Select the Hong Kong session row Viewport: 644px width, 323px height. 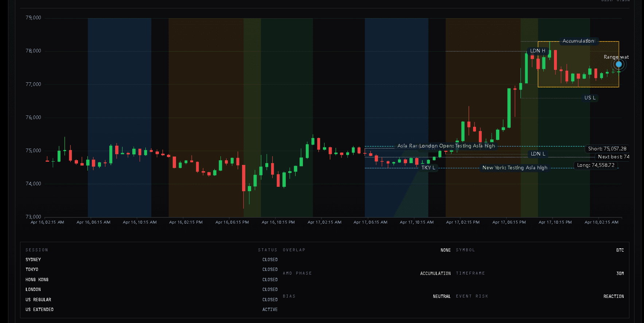click(37, 280)
